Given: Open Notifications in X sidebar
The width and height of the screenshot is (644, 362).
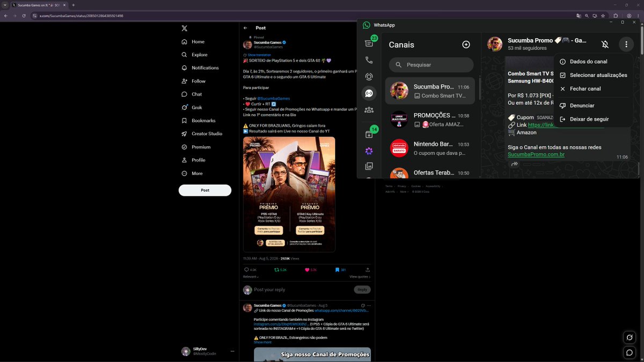Looking at the screenshot, I should point(200,68).
